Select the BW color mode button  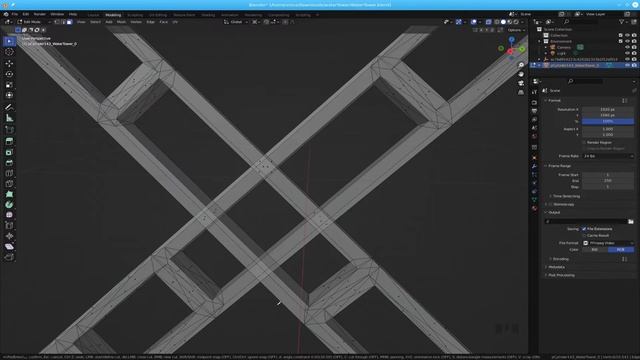(595, 249)
